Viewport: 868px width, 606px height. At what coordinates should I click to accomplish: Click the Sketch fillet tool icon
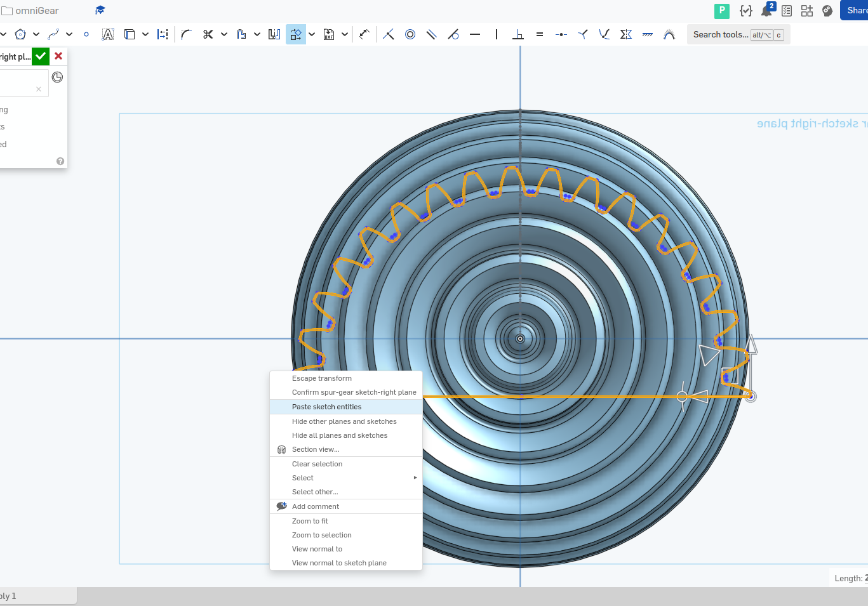point(186,34)
